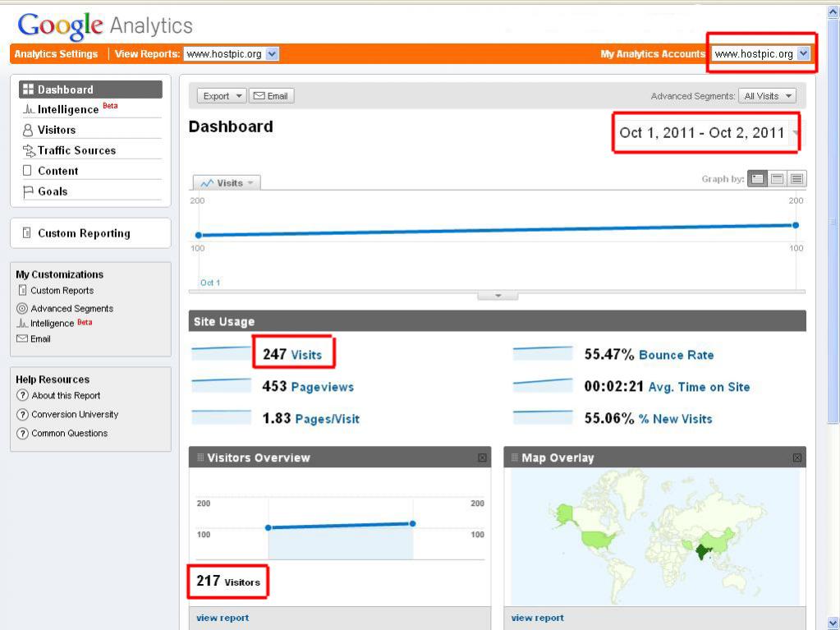Click the Visitors person icon

(28, 130)
